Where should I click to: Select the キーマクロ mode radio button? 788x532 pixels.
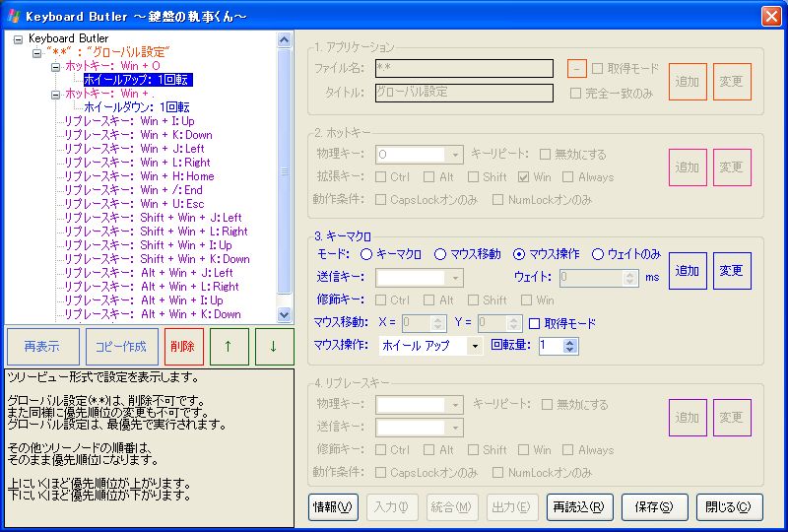click(x=366, y=254)
